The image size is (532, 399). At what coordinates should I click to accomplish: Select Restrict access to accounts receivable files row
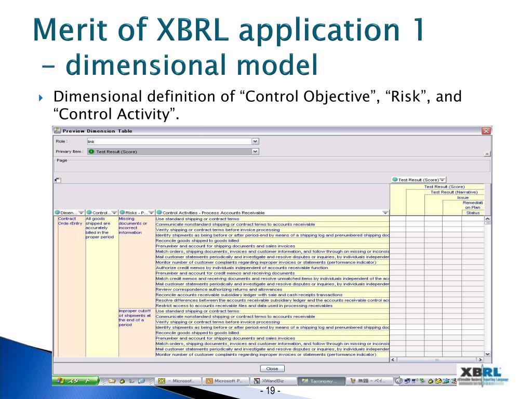pos(272,305)
